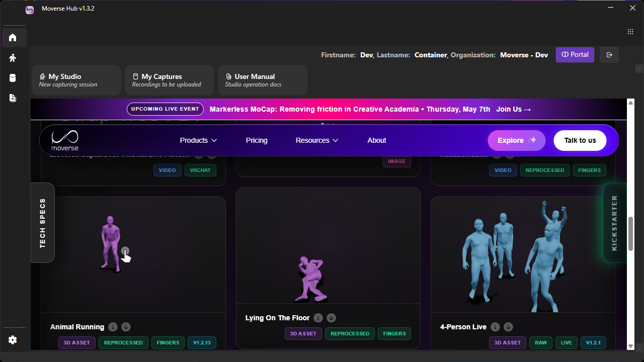Click FINGERS tag under Lying On The Floor
Viewport: 644px width, 362px height.
coord(394,334)
